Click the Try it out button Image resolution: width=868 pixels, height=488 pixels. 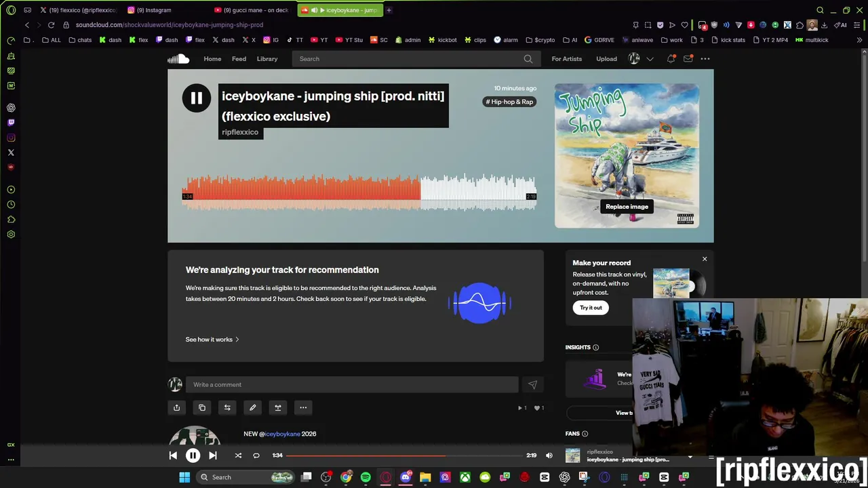coord(591,308)
